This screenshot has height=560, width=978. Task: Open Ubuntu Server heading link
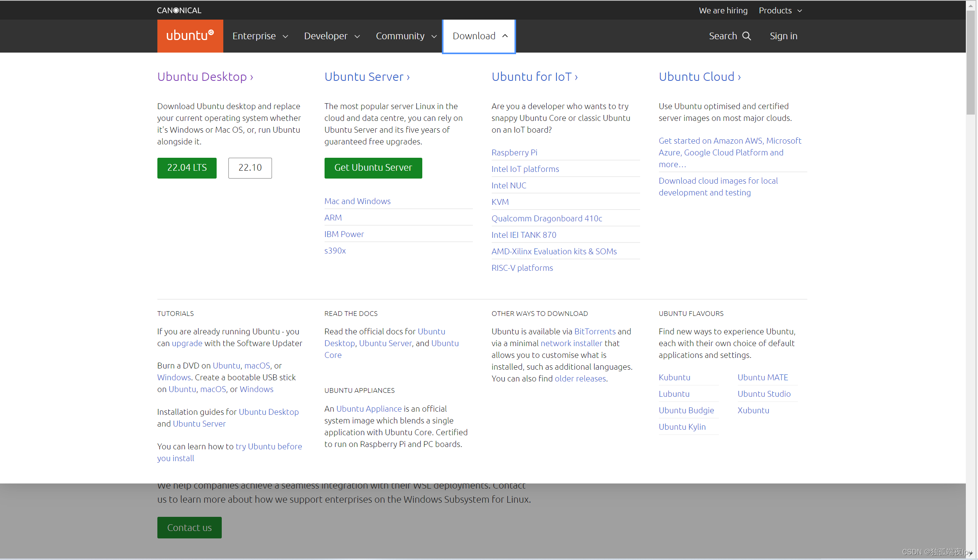pyautogui.click(x=367, y=77)
